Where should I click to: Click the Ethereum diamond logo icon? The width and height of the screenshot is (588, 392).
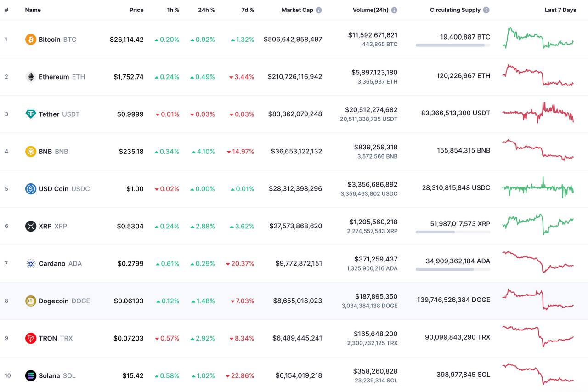pyautogui.click(x=31, y=77)
